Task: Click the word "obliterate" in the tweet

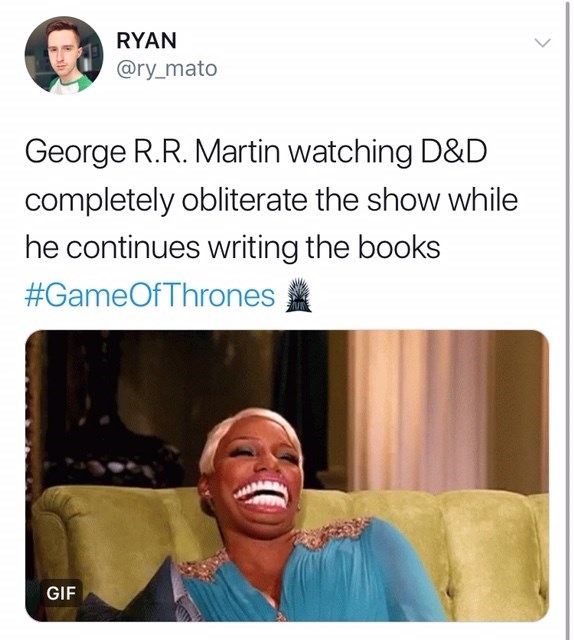Action: tap(244, 200)
